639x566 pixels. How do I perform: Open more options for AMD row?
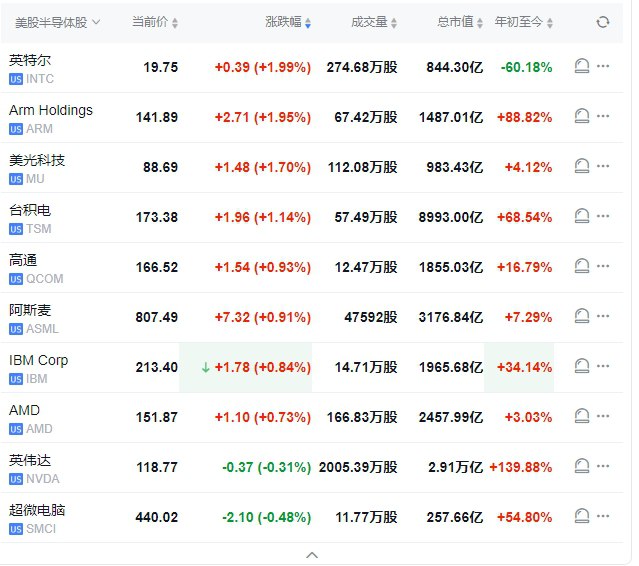(603, 416)
